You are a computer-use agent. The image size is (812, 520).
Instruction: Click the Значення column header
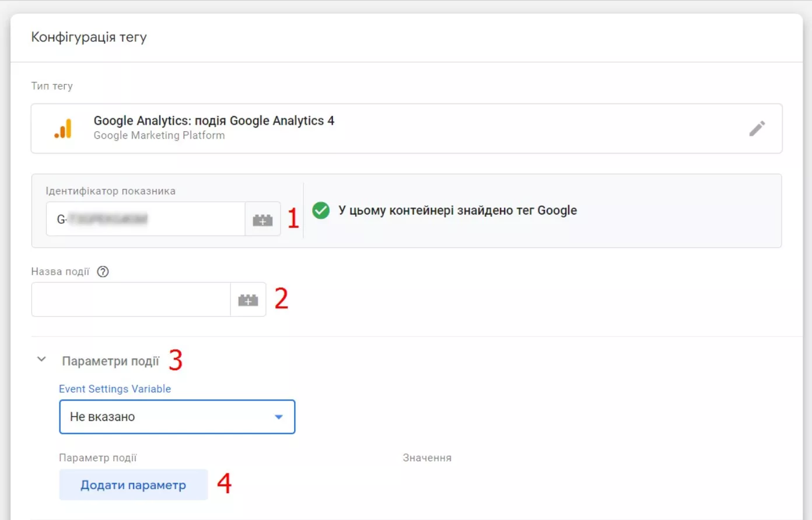click(x=427, y=458)
